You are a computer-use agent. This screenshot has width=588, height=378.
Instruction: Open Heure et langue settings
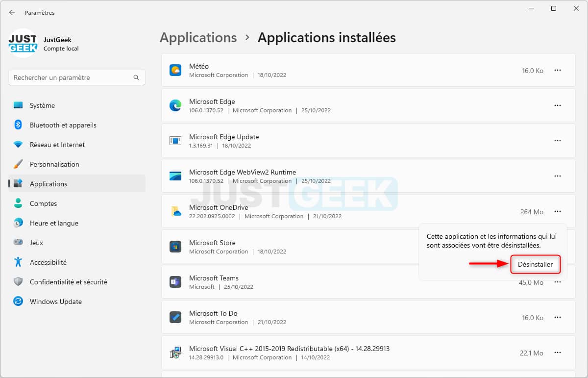tap(77, 223)
